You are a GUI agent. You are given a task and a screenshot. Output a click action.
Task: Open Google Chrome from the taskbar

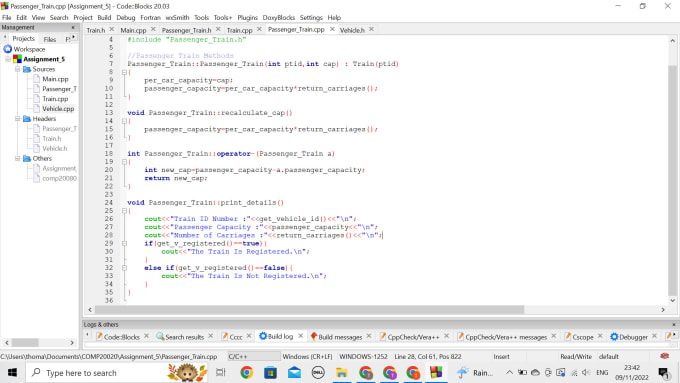(x=247, y=373)
